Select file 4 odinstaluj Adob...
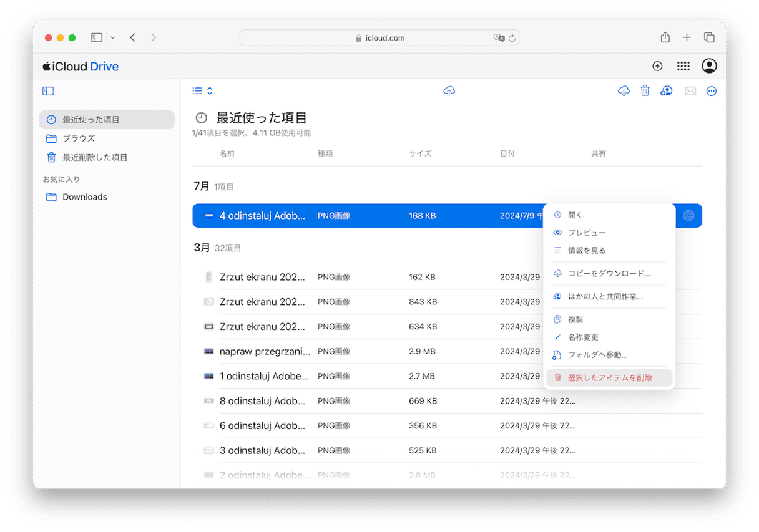The image size is (759, 532). pos(263,216)
